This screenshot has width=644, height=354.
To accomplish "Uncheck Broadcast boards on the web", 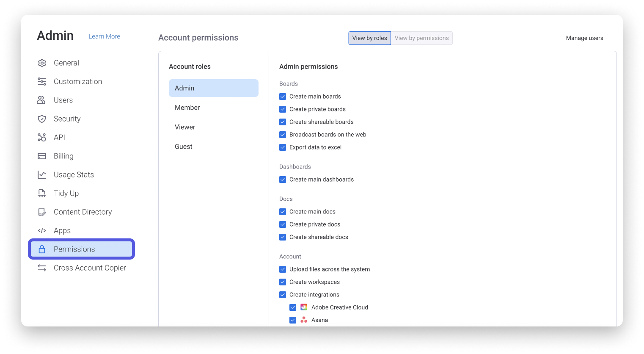I will tap(283, 135).
